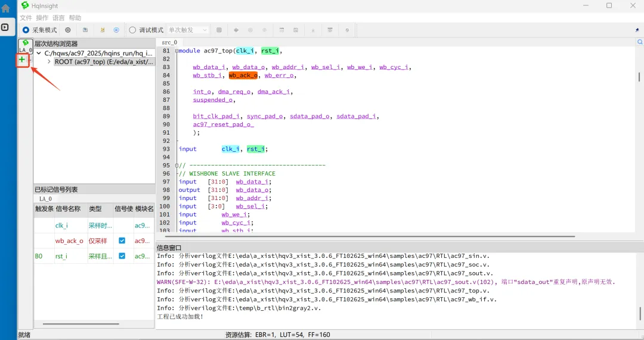Select the LA_0 analyzer icon
The width and height of the screenshot is (644, 340).
(26, 46)
